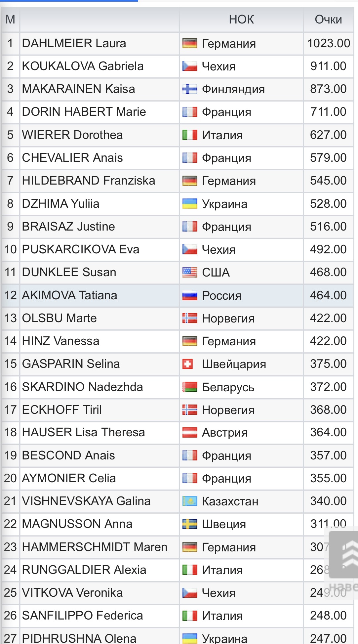This screenshot has width=358, height=644.
Task: Open WIERER Dorothea athlete entry
Action: [x=72, y=135]
